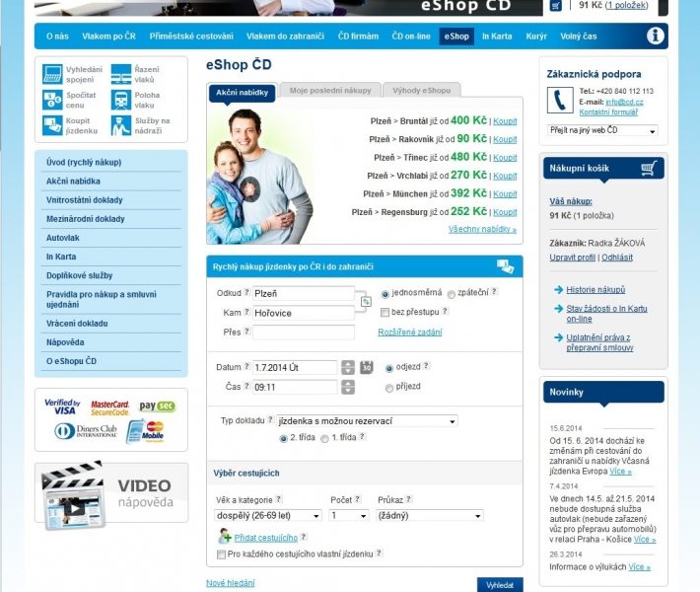This screenshot has height=592, width=700.
Task: Click help question mark beside Přes
Action: coord(246,332)
